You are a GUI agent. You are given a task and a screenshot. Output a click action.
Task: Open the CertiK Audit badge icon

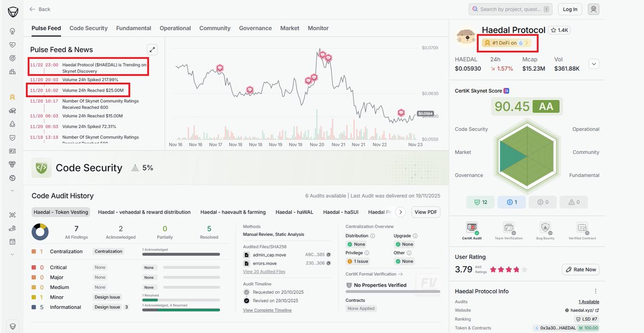point(472,228)
